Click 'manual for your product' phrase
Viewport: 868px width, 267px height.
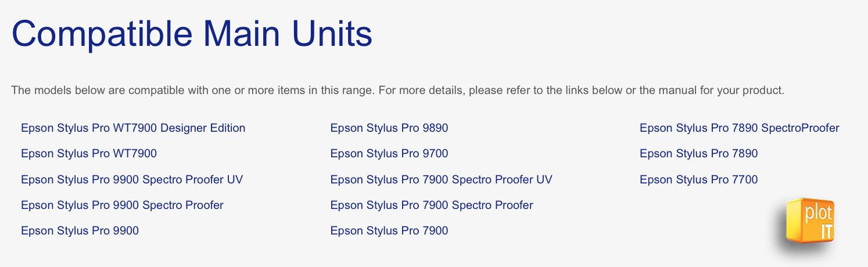coord(721,91)
